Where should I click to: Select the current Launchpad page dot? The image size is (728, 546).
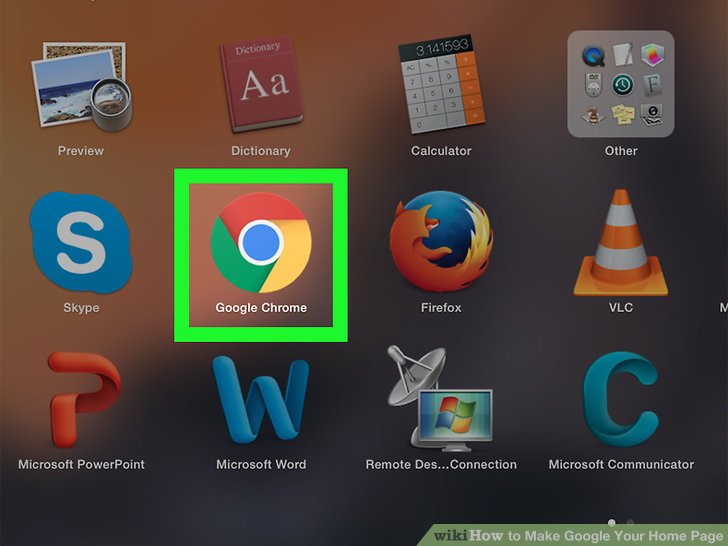[x=612, y=523]
